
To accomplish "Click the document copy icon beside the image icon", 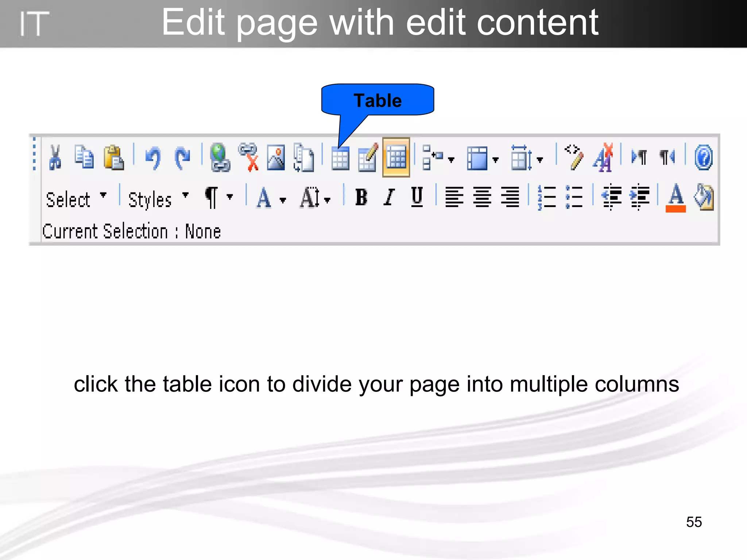I will 303,157.
